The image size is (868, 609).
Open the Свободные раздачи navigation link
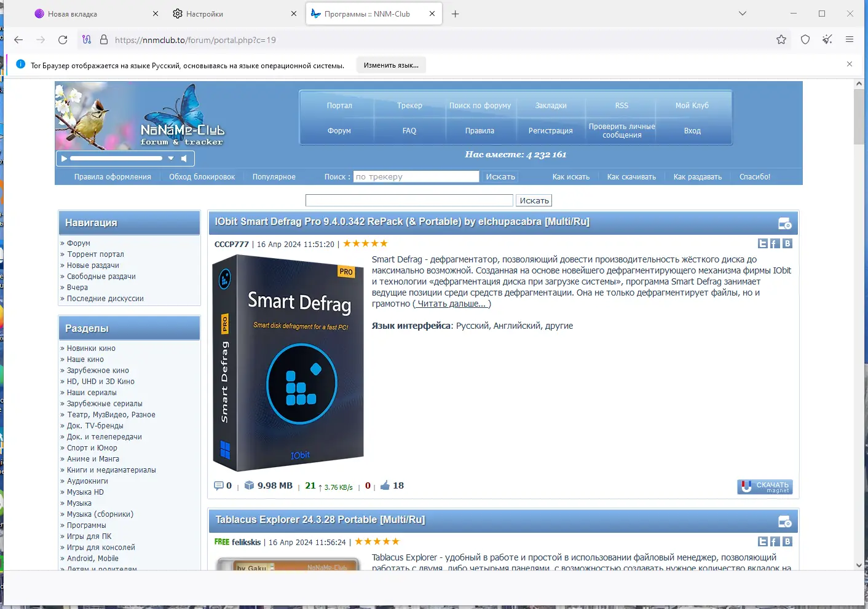point(101,277)
